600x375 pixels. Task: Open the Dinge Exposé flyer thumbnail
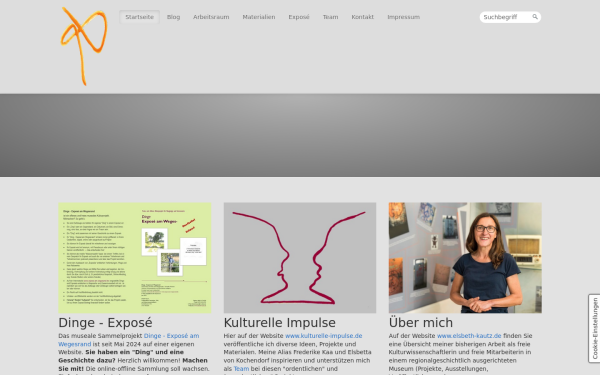coord(135,258)
